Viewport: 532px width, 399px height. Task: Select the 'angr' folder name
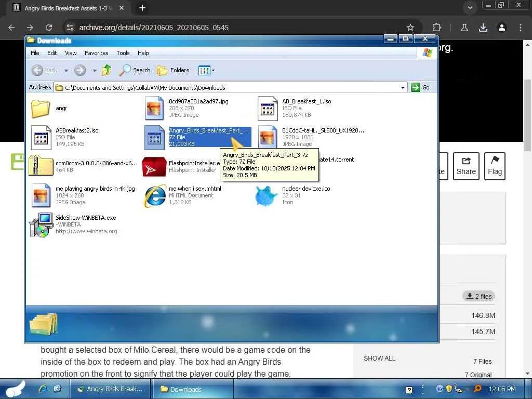pos(61,108)
